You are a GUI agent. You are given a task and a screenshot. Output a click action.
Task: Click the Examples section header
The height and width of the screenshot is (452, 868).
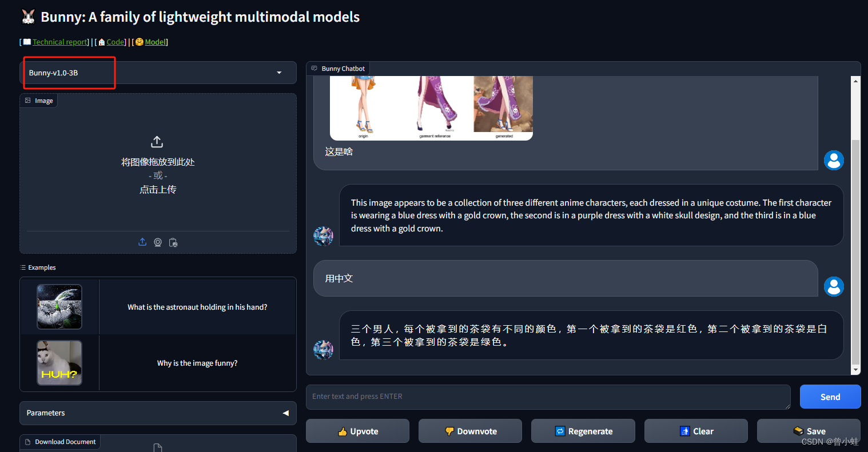[38, 267]
